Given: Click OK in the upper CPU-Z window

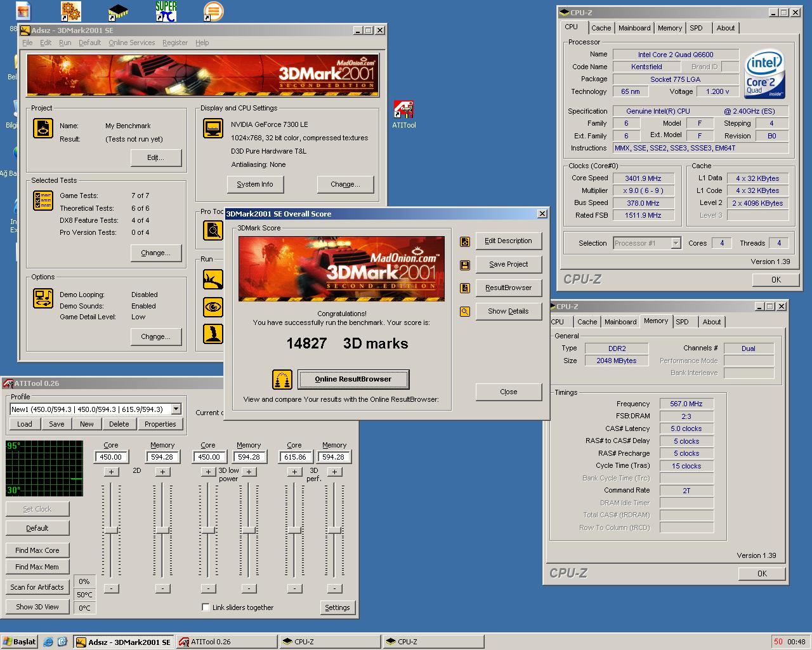Looking at the screenshot, I should (x=776, y=280).
